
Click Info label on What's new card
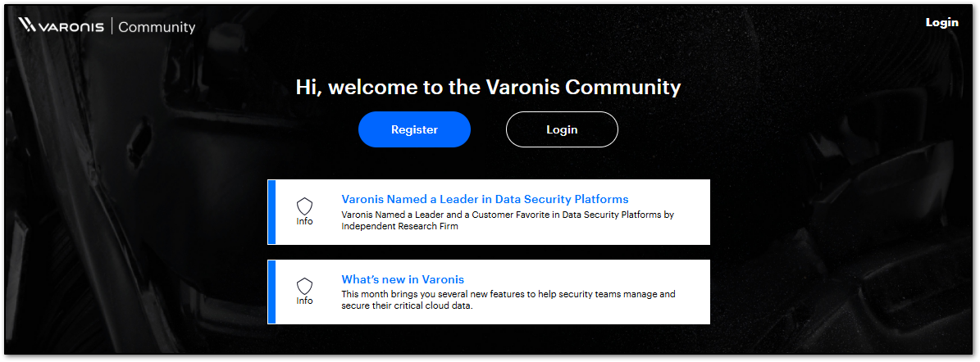tap(305, 301)
